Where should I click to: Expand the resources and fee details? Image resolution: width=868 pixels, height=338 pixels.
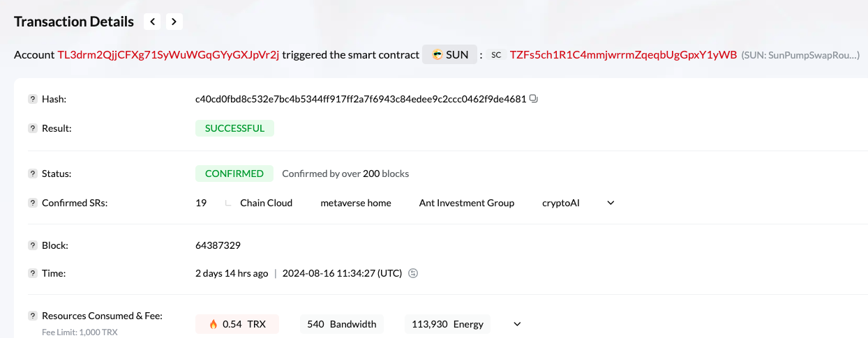click(x=517, y=324)
